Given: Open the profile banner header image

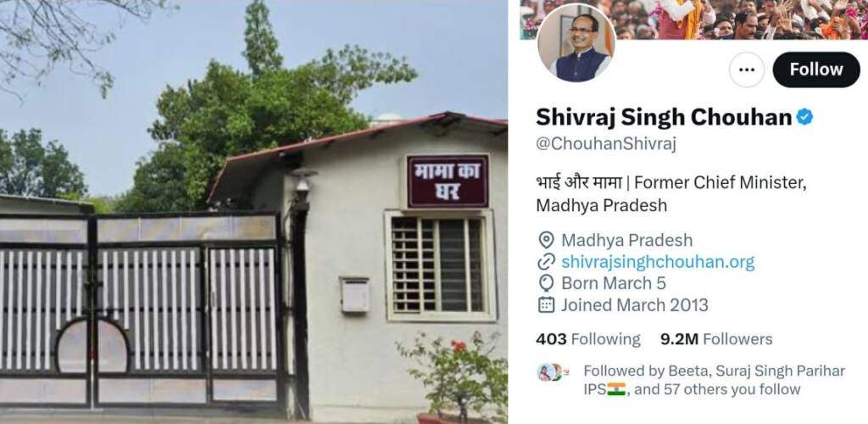Looking at the screenshot, I should pyautogui.click(x=693, y=20).
